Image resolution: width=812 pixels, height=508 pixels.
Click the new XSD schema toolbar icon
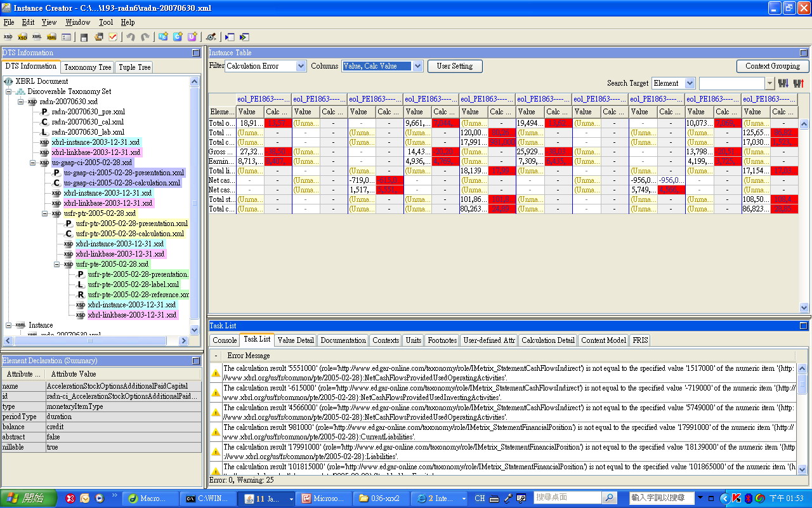(8, 37)
